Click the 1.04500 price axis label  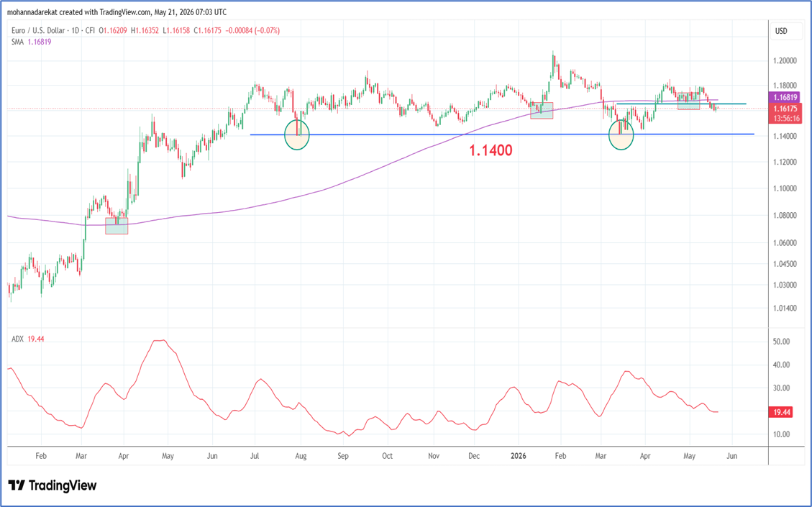(785, 264)
